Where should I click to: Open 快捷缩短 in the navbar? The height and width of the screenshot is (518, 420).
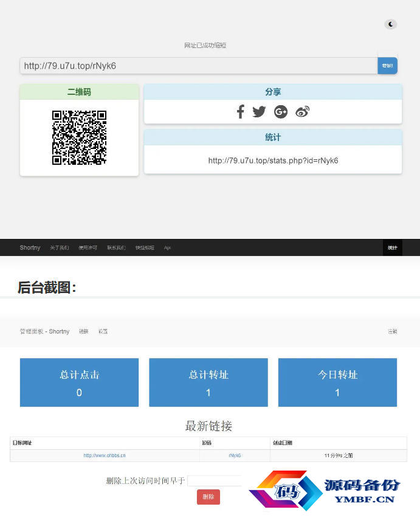[x=145, y=248]
